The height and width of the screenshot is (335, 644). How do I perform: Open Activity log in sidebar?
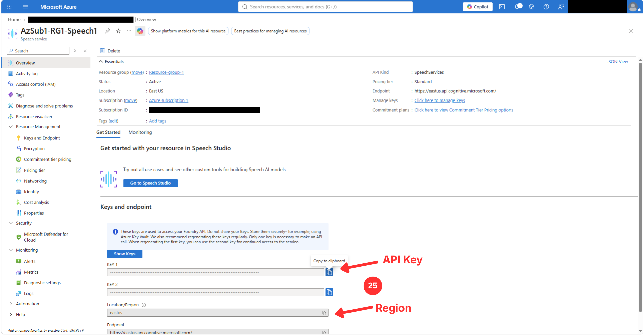pos(27,74)
